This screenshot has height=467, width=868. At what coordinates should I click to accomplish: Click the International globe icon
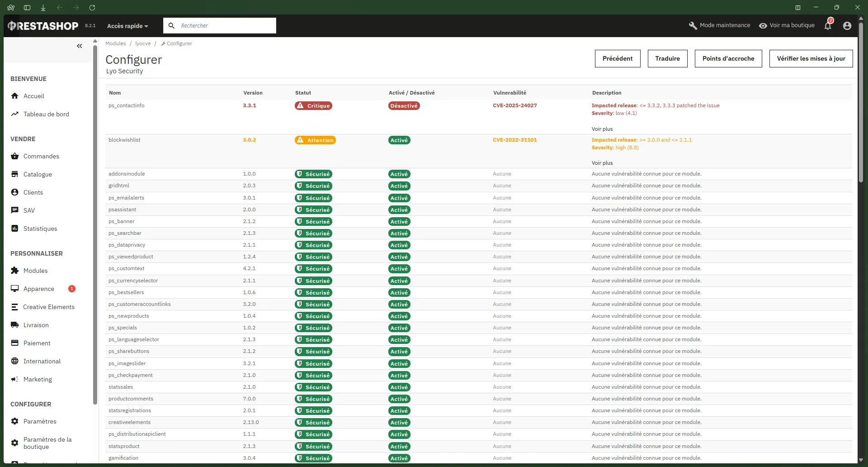[15, 361]
